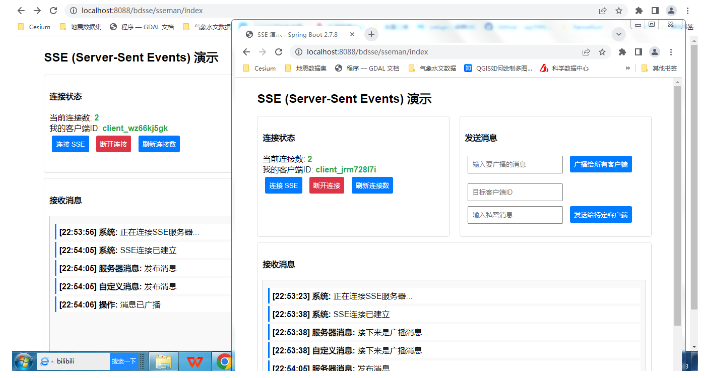
Task: Click forward arrow in front browser window
Action: tap(263, 52)
